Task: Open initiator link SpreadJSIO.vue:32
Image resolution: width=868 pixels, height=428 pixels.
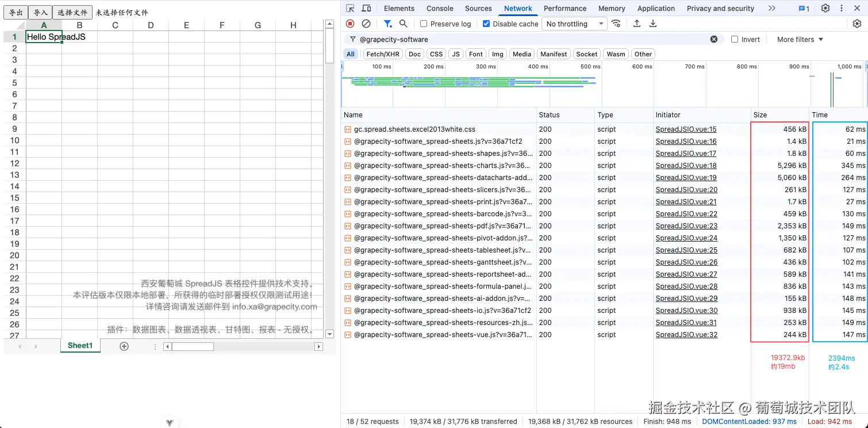Action: coord(686,335)
